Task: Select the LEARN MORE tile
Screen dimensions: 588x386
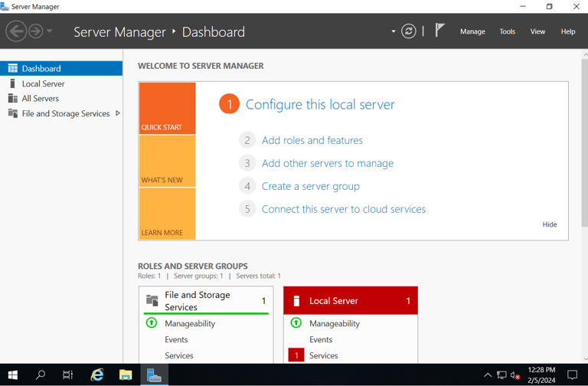Action: pyautogui.click(x=167, y=214)
